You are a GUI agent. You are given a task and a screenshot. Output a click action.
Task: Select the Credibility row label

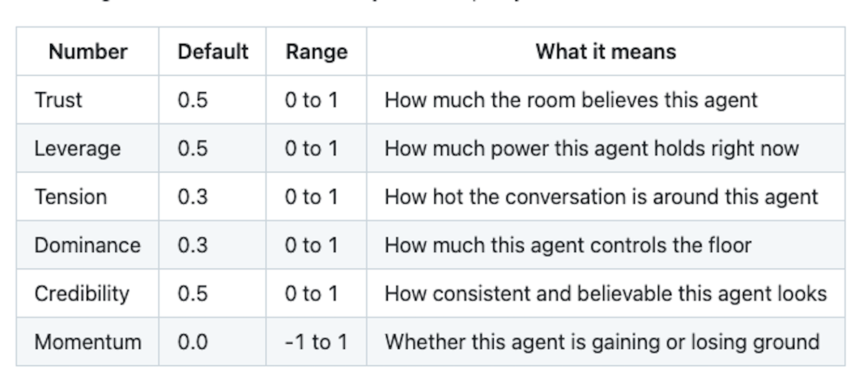[x=82, y=293]
